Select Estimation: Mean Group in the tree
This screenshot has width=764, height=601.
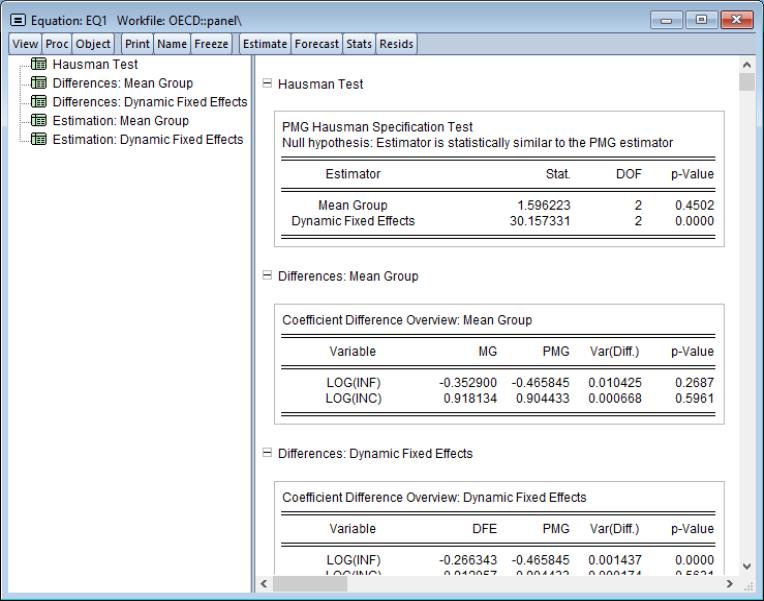pyautogui.click(x=122, y=121)
